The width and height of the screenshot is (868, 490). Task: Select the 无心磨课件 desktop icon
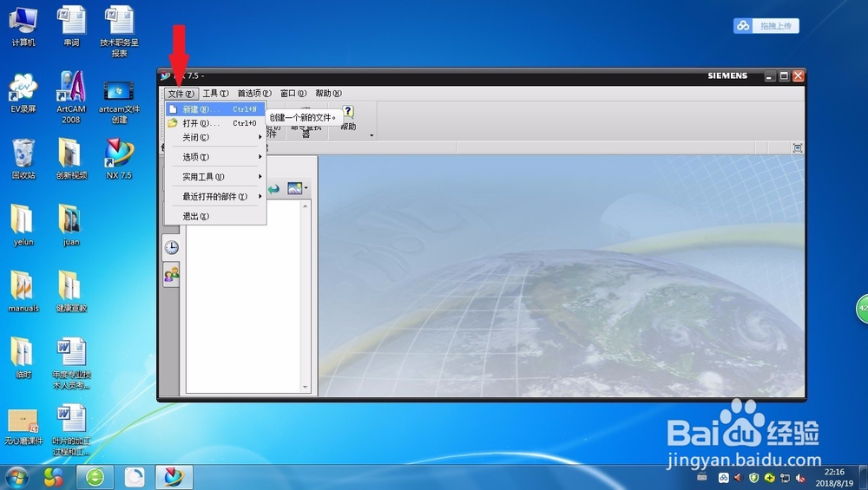pyautogui.click(x=23, y=427)
